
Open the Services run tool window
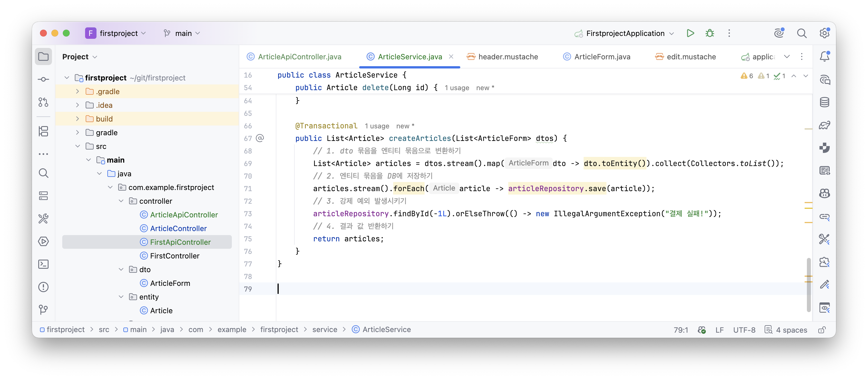[x=43, y=241]
